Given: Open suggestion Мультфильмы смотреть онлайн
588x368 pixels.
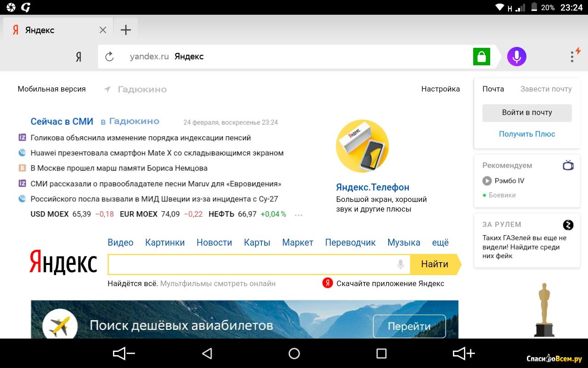Looking at the screenshot, I should pyautogui.click(x=218, y=283).
